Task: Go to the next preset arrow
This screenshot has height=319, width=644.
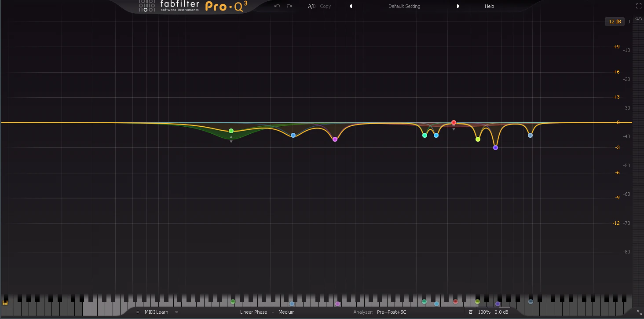Action: 458,6
